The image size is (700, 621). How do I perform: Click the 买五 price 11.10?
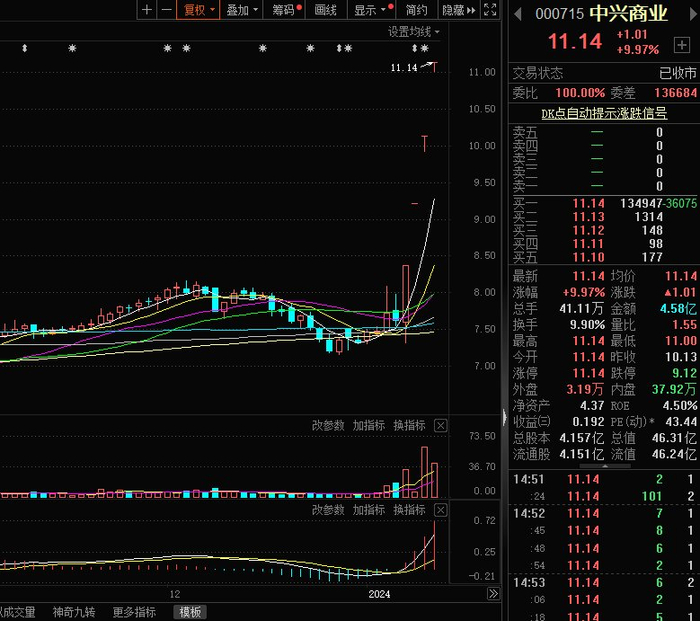[588, 257]
